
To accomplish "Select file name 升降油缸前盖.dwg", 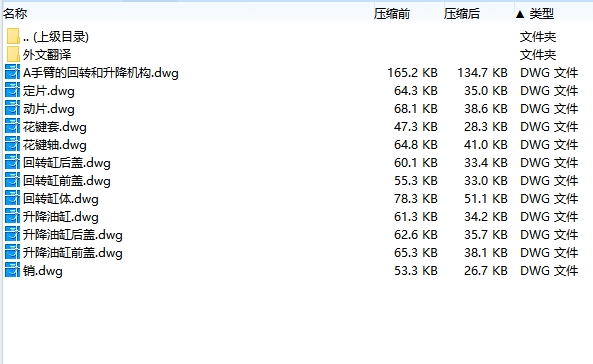I will pyautogui.click(x=73, y=253).
